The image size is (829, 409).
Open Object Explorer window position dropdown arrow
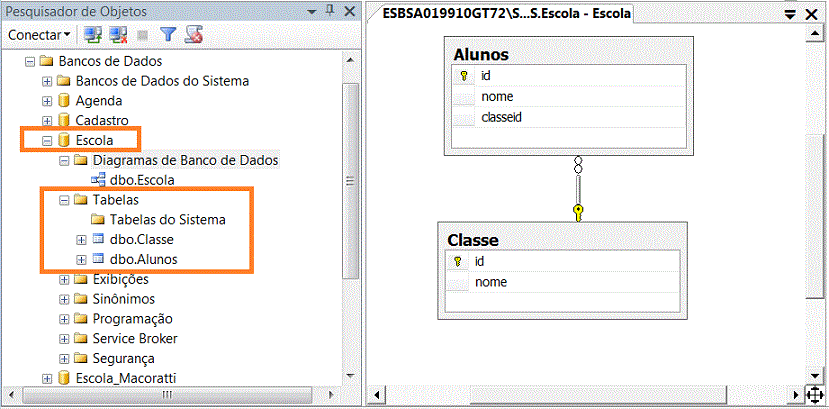(312, 11)
